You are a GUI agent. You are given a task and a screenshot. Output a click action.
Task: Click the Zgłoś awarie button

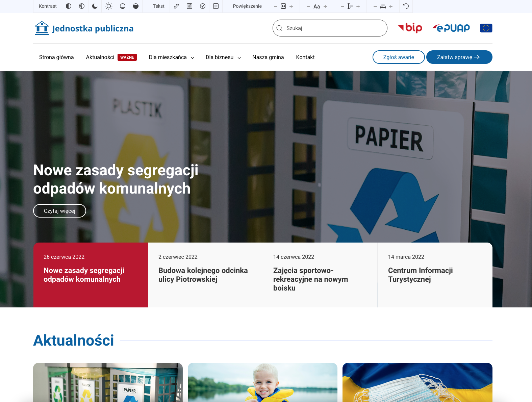point(399,57)
